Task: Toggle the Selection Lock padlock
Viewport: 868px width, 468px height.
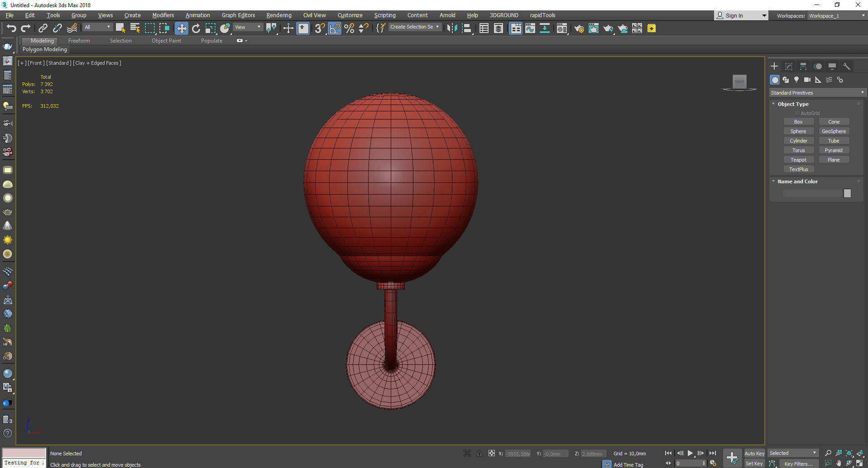Action: pos(479,453)
